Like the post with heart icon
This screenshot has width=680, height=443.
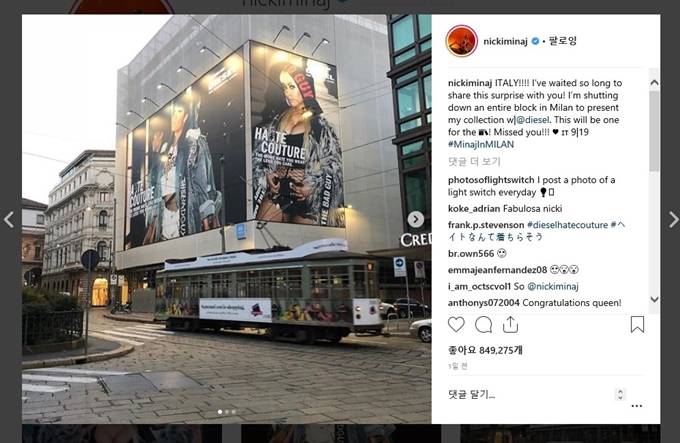pos(456,325)
